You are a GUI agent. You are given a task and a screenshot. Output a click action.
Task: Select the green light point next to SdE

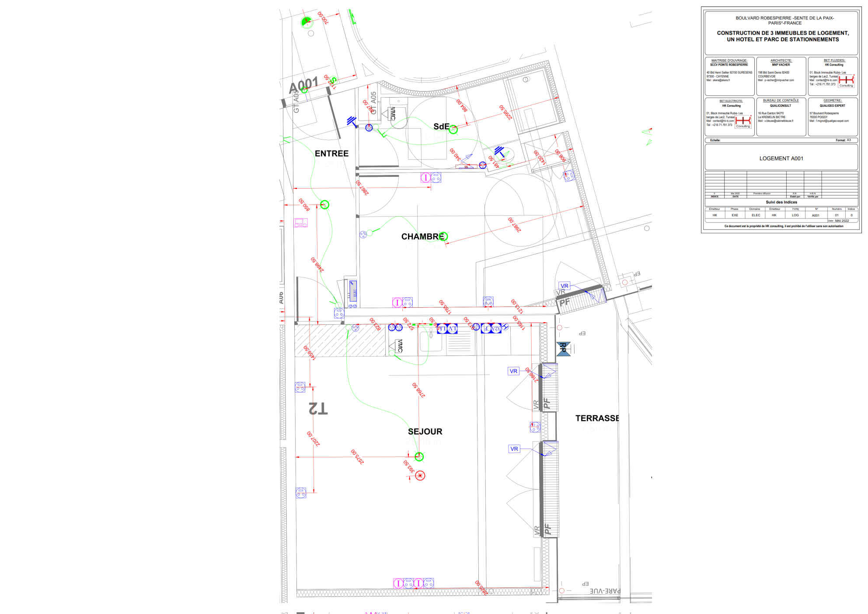pyautogui.click(x=453, y=129)
